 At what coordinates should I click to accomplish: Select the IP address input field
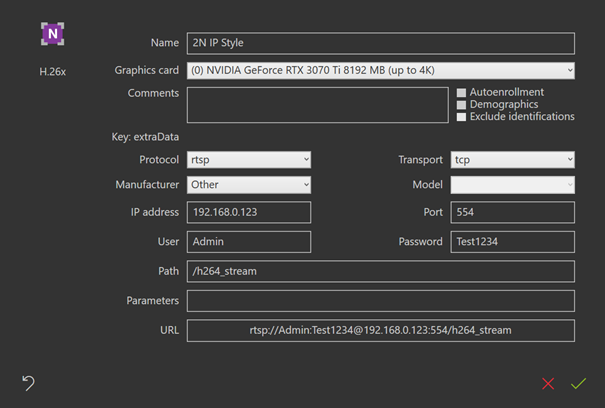pyautogui.click(x=248, y=212)
